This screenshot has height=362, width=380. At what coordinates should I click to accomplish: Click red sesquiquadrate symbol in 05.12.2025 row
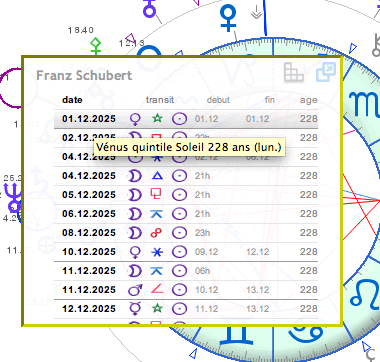click(157, 194)
